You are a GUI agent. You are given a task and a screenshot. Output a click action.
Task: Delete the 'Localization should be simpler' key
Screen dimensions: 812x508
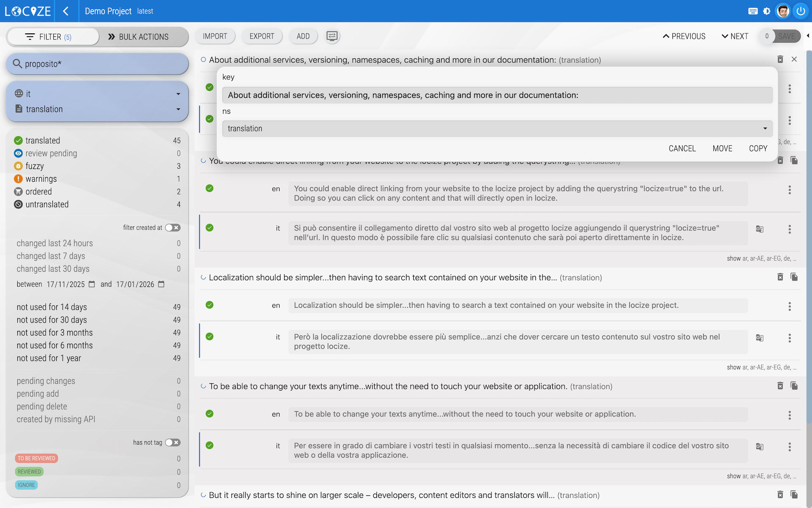(780, 277)
